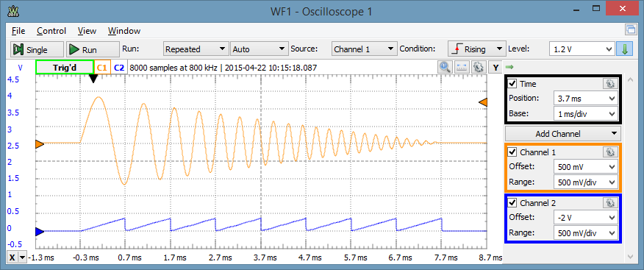Screen dimensions: 644x270
Task: Click the V axis unit label
Action: click(20, 68)
